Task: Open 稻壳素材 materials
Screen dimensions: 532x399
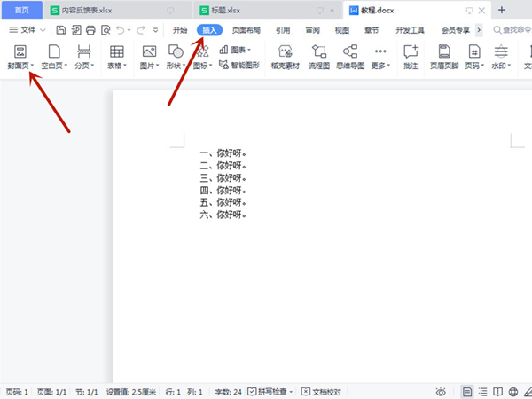Action: point(285,57)
